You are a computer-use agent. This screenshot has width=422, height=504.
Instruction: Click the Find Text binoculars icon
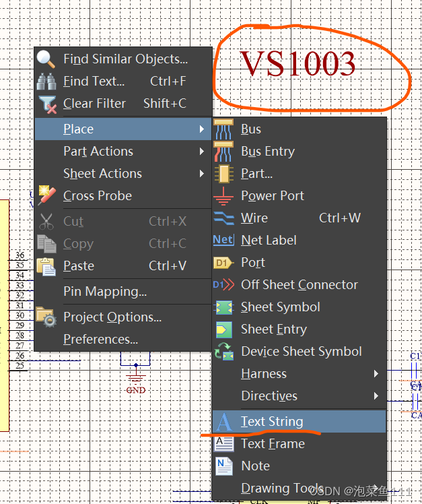[x=46, y=82]
